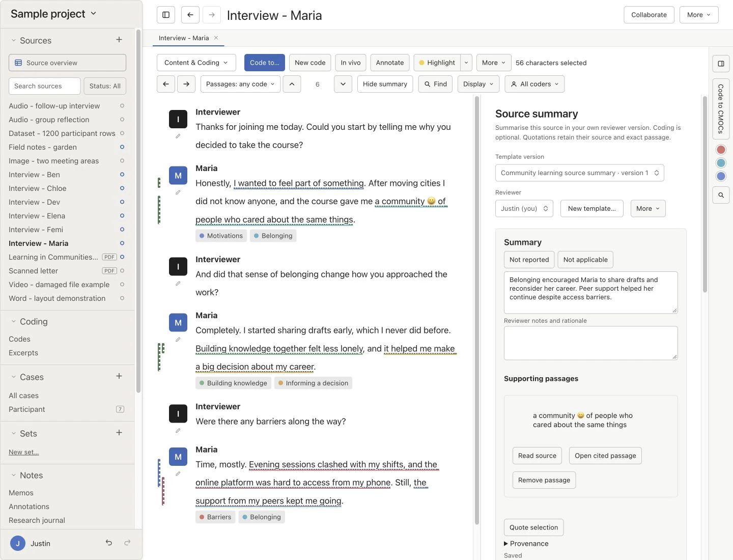Click the Collaborate button
This screenshot has width=733, height=560.
(x=649, y=15)
